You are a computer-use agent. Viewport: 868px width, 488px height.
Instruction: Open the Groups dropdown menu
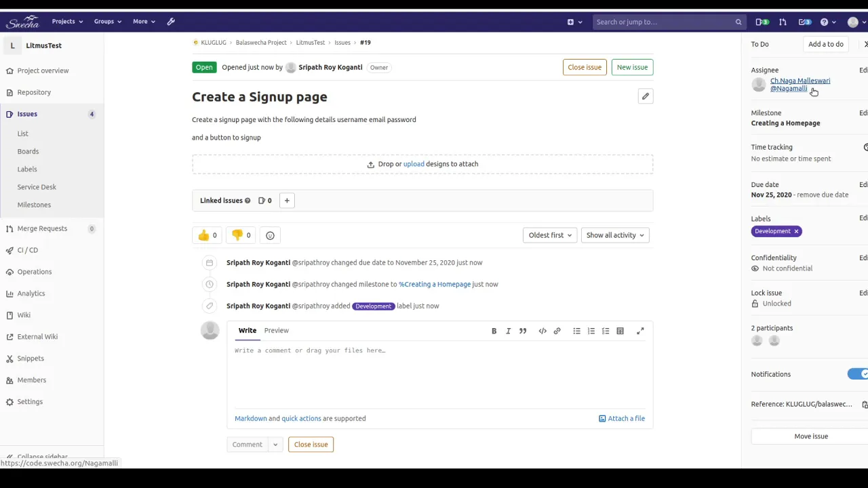point(108,22)
